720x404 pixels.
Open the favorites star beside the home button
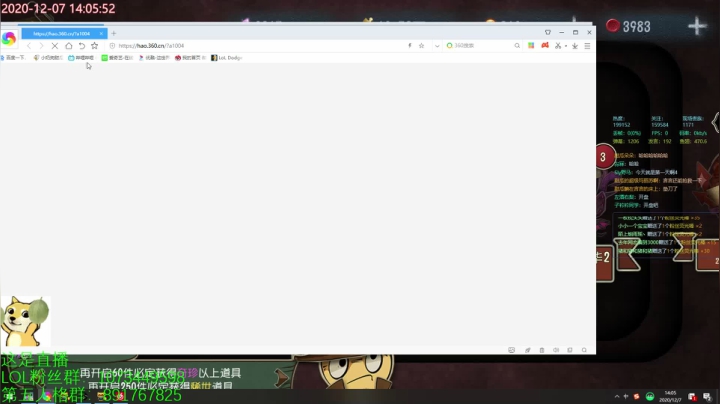point(95,45)
